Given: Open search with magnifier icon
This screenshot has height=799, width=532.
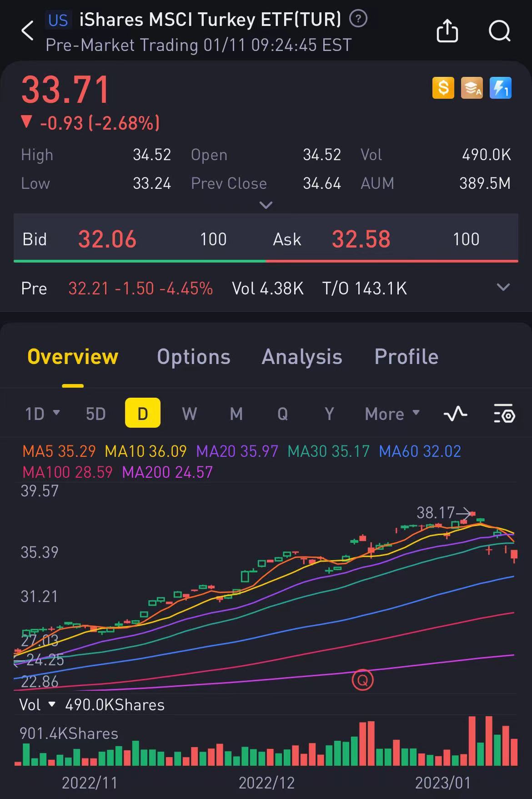Looking at the screenshot, I should [x=500, y=31].
